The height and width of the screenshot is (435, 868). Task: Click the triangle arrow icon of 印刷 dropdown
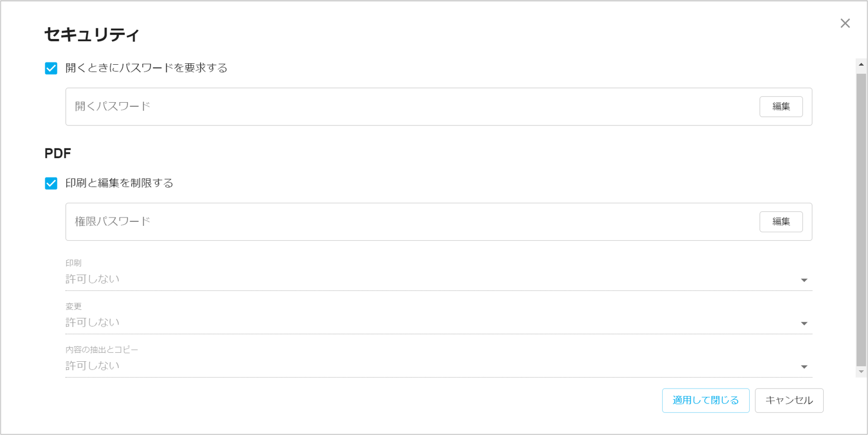point(804,280)
